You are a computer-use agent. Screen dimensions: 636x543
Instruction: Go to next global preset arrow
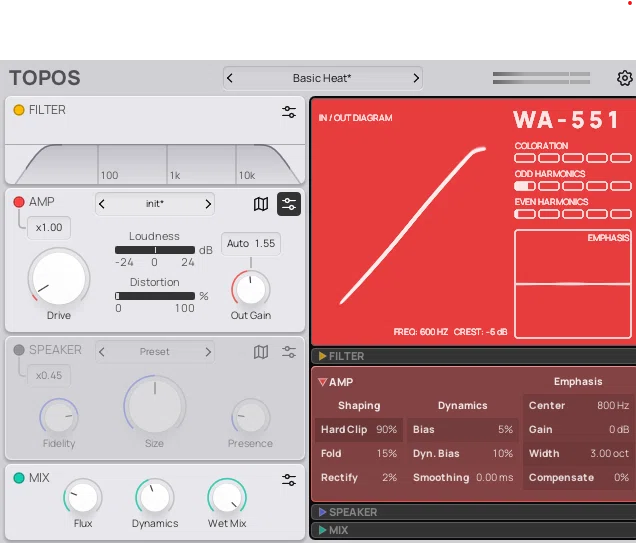pyautogui.click(x=416, y=78)
